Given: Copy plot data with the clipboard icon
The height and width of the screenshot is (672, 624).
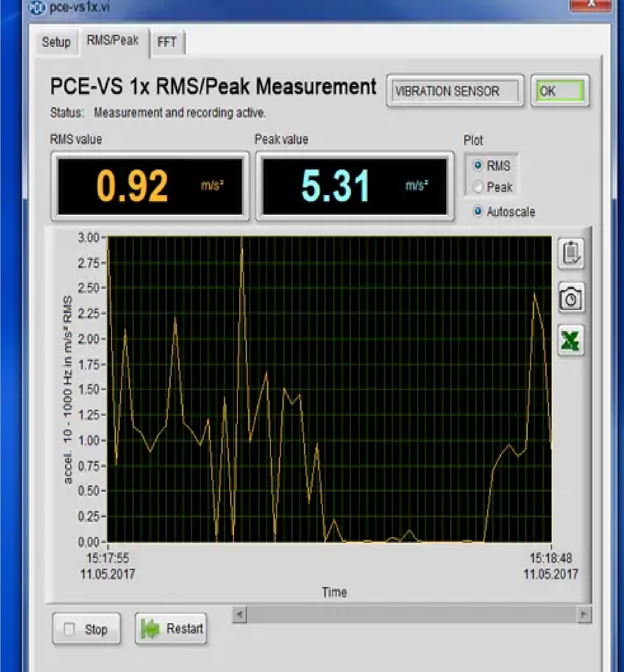Looking at the screenshot, I should (x=571, y=253).
